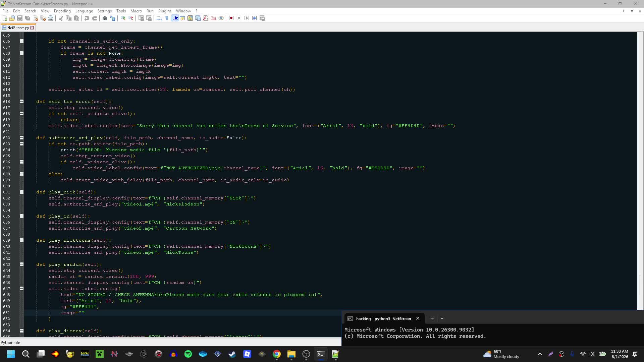Open Find with binoculars icon

105,18
